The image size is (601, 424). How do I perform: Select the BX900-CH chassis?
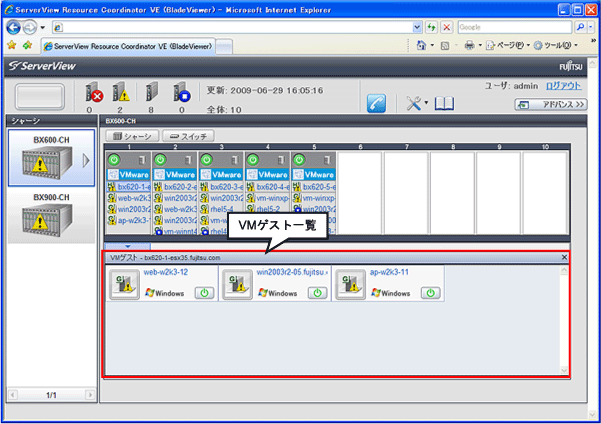(x=51, y=216)
